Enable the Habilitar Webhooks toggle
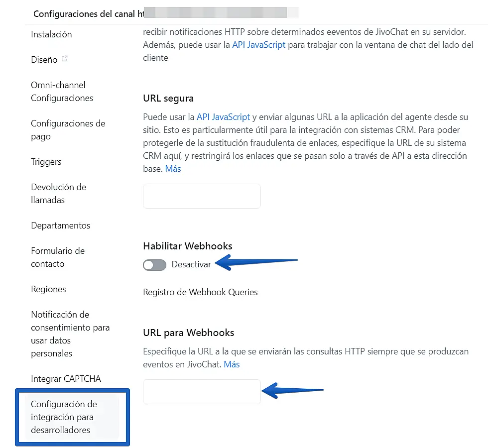This screenshot has height=448, width=488. point(154,265)
